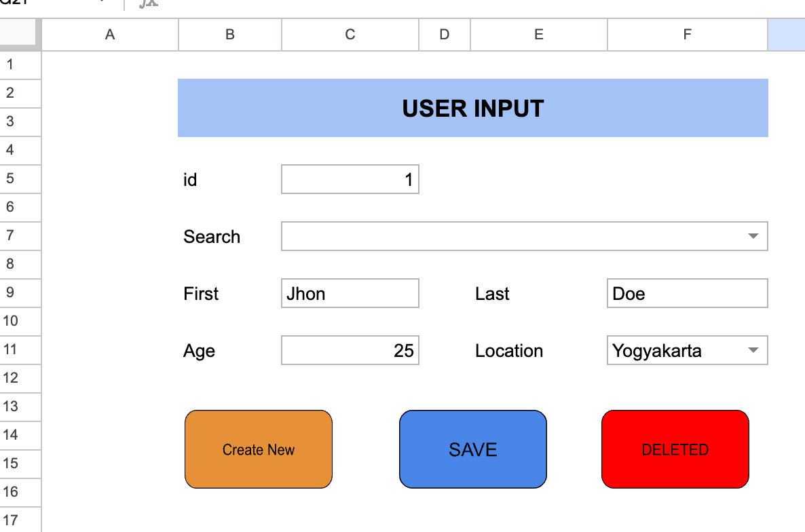Select the Last name cell containing Doe

click(x=687, y=292)
